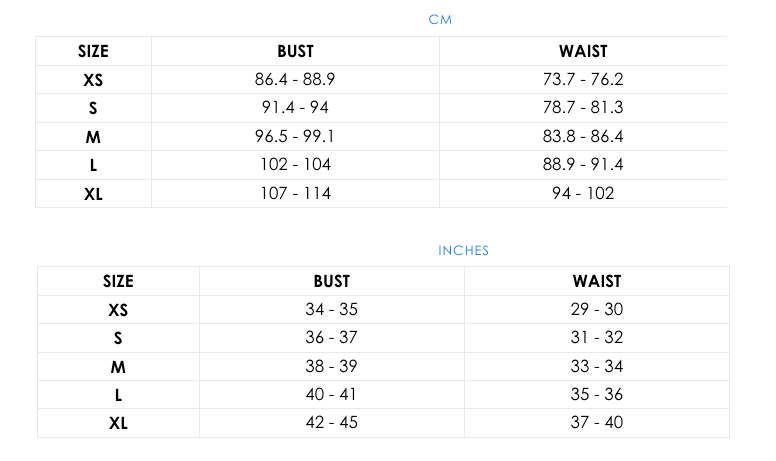Click waist value 78.7 - 81.3

583,109
